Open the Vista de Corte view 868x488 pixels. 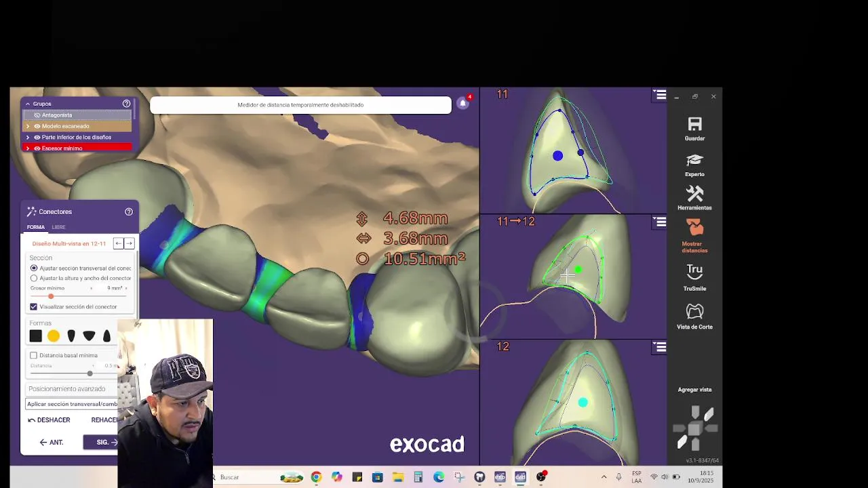(x=694, y=312)
